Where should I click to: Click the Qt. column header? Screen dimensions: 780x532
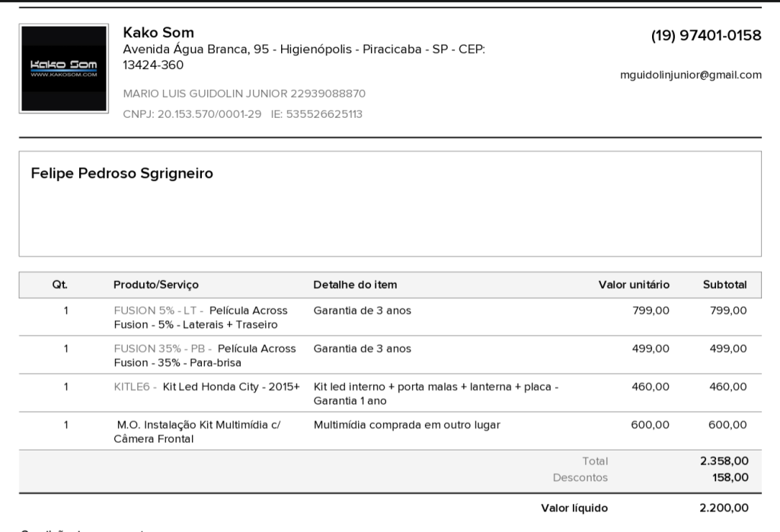(x=59, y=285)
